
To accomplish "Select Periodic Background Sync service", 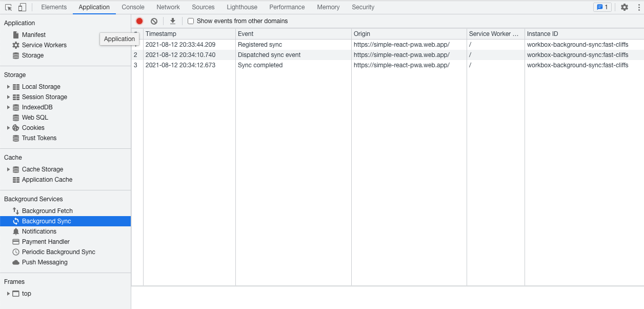I will pos(58,252).
